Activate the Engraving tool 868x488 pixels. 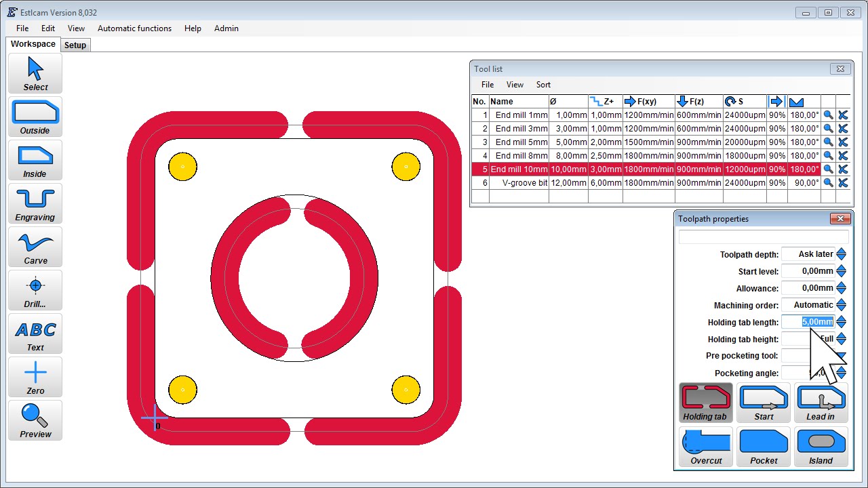(x=35, y=203)
